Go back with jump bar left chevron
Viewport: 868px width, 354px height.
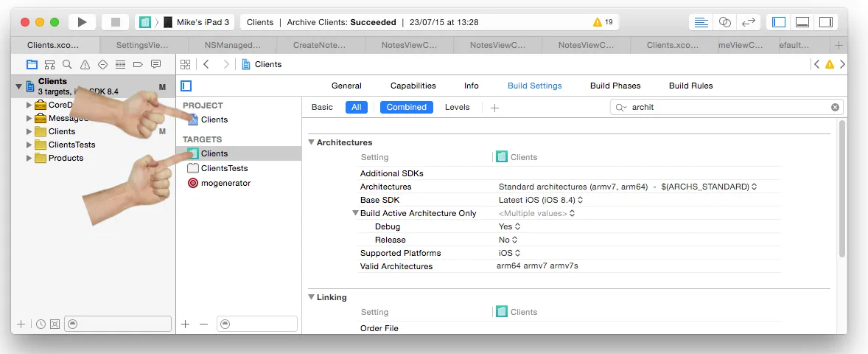[206, 64]
